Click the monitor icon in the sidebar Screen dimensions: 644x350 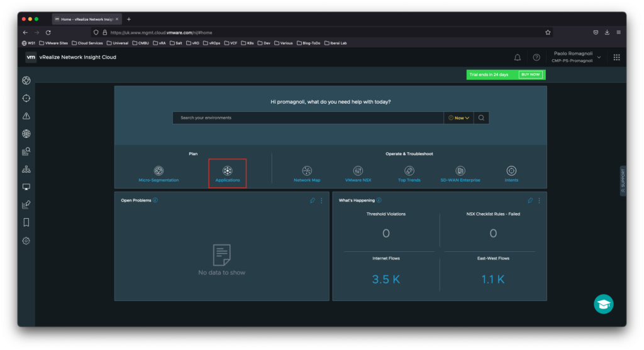(26, 187)
